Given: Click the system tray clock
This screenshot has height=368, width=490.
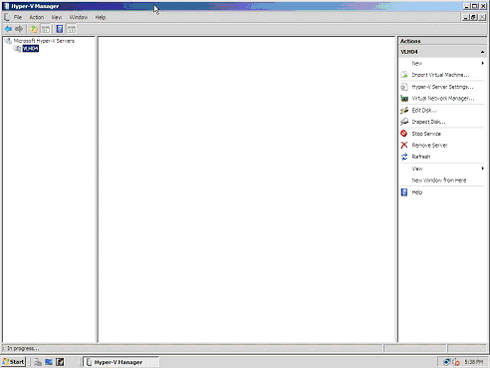Looking at the screenshot, I should 473,362.
